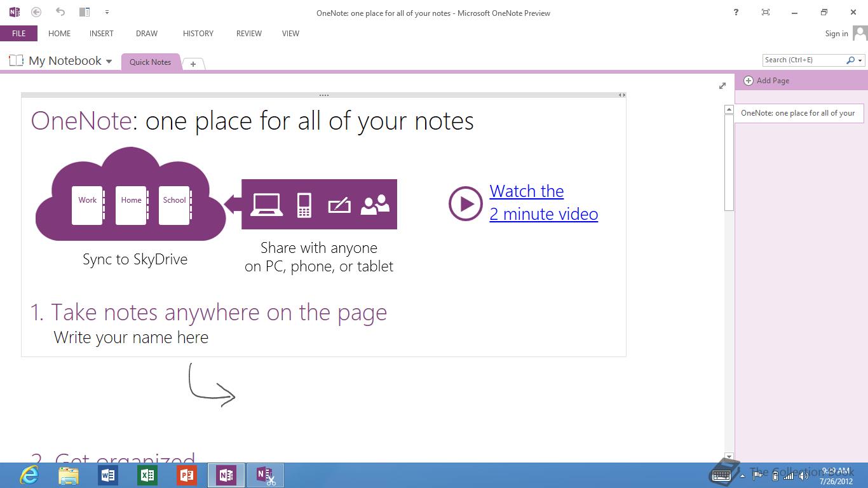
Task: Expand the My Notebook dropdown
Action: [x=109, y=62]
